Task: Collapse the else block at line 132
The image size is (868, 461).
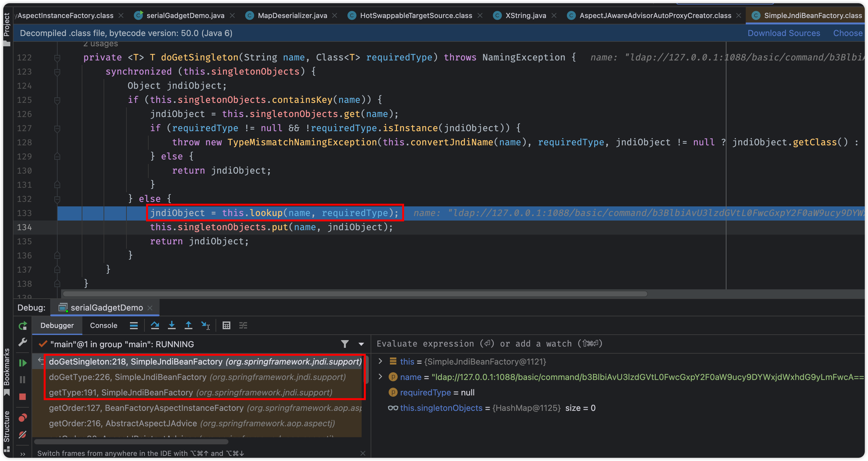Action: 57,199
